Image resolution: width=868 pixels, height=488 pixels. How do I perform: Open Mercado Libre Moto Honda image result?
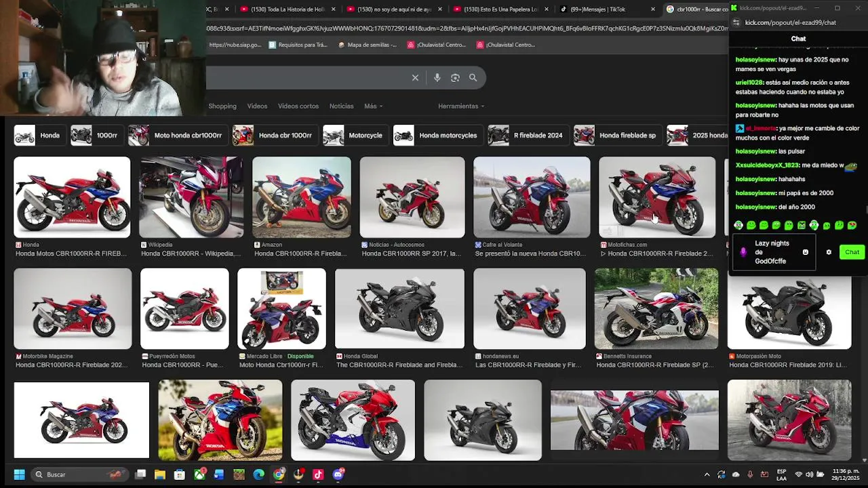click(x=281, y=309)
